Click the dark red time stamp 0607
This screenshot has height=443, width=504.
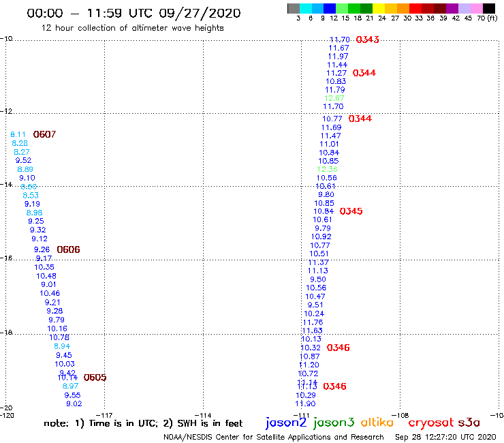pos(44,134)
